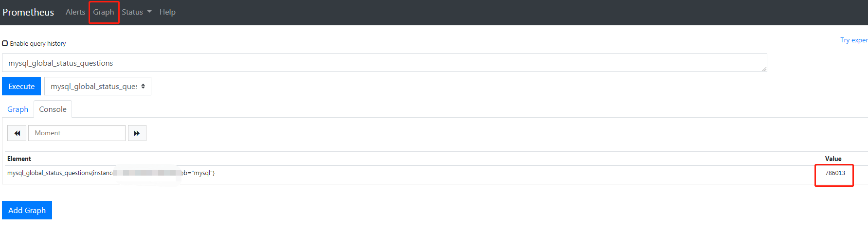
Task: Click the query box resize handle
Action: pyautogui.click(x=764, y=69)
